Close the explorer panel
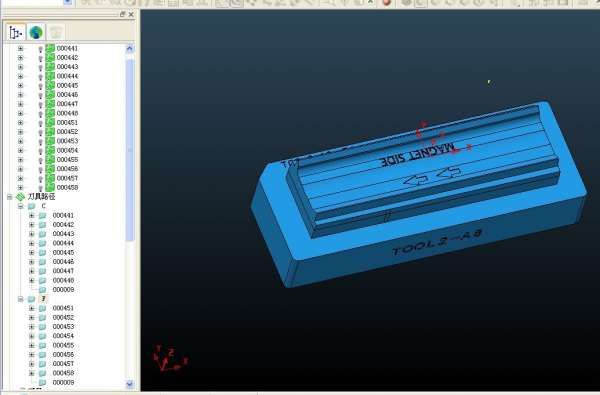The width and height of the screenshot is (600, 395). (131, 14)
